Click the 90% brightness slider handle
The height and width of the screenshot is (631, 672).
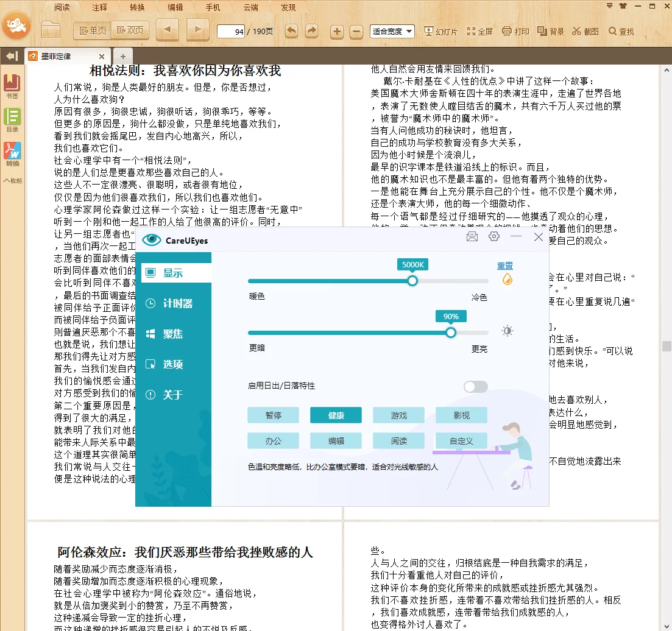coord(450,333)
